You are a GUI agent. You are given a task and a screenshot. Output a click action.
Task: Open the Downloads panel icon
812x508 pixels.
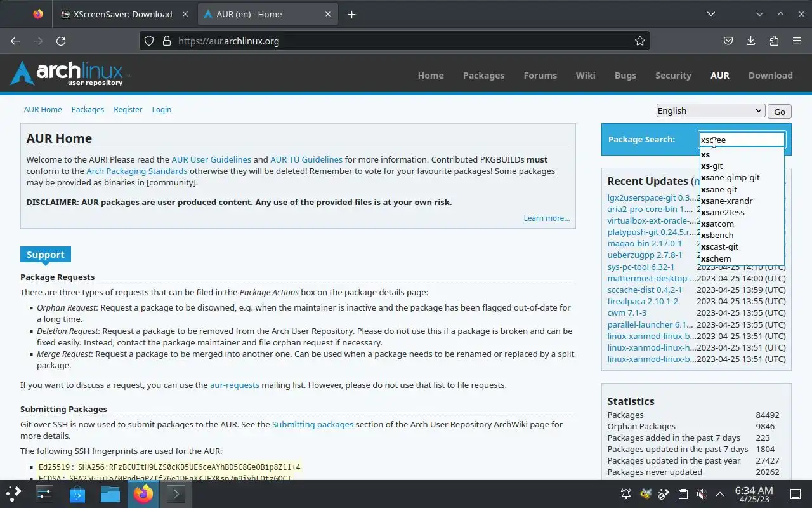750,41
